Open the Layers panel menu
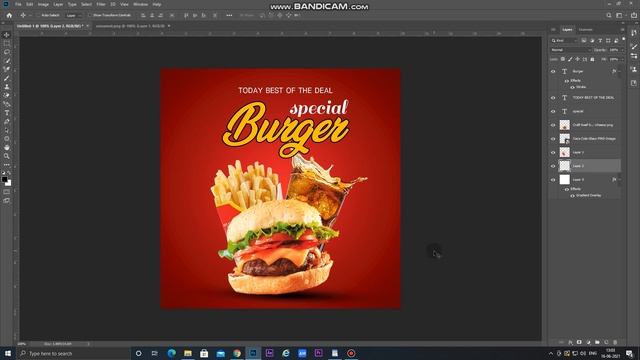 click(622, 29)
